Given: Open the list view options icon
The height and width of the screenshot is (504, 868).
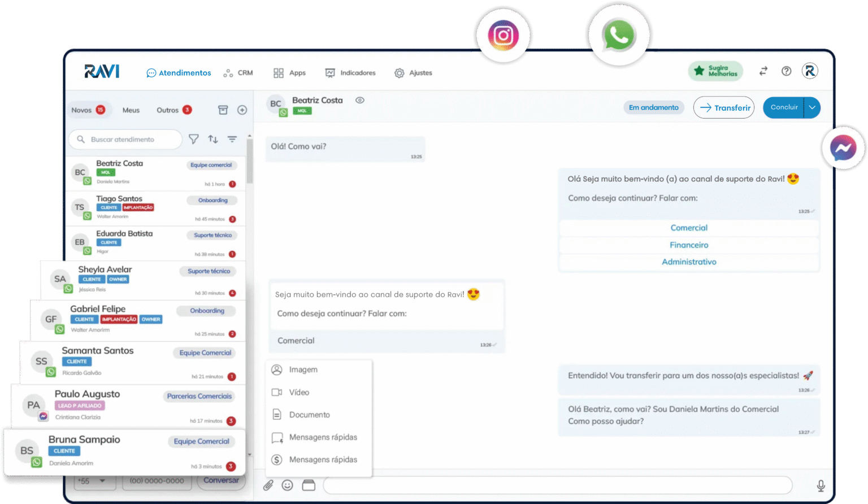Looking at the screenshot, I should pyautogui.click(x=232, y=139).
